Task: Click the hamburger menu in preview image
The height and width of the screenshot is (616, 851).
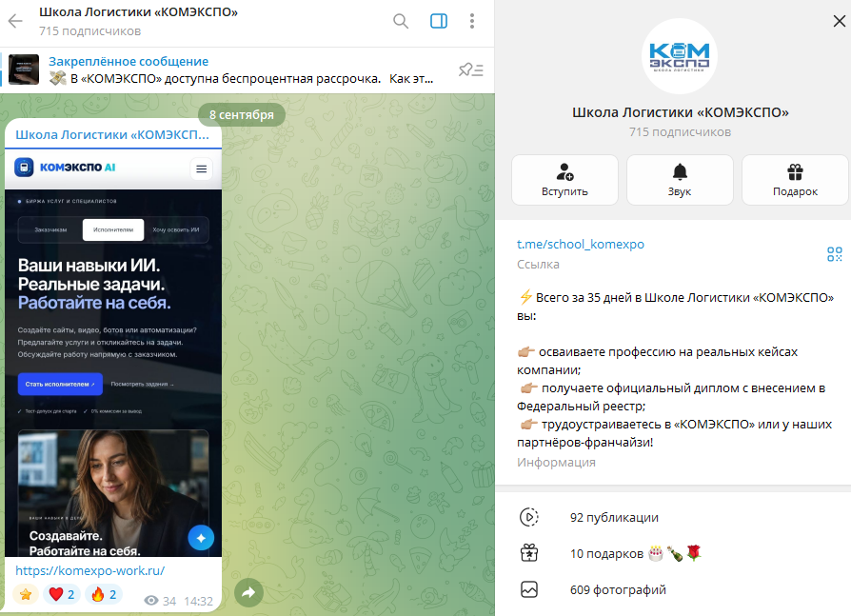Action: pos(202,169)
